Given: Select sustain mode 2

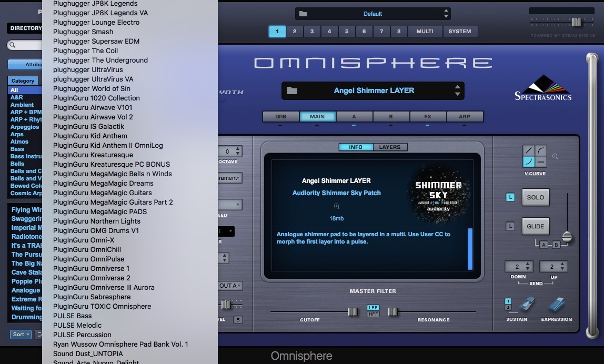Looking at the screenshot, I should coord(508,307).
